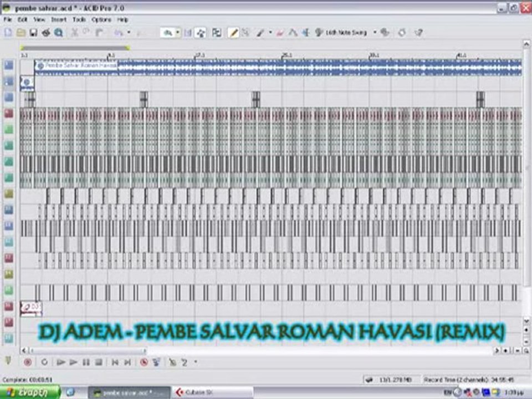
Task: Click the Record button in the transport
Action: click(28, 362)
